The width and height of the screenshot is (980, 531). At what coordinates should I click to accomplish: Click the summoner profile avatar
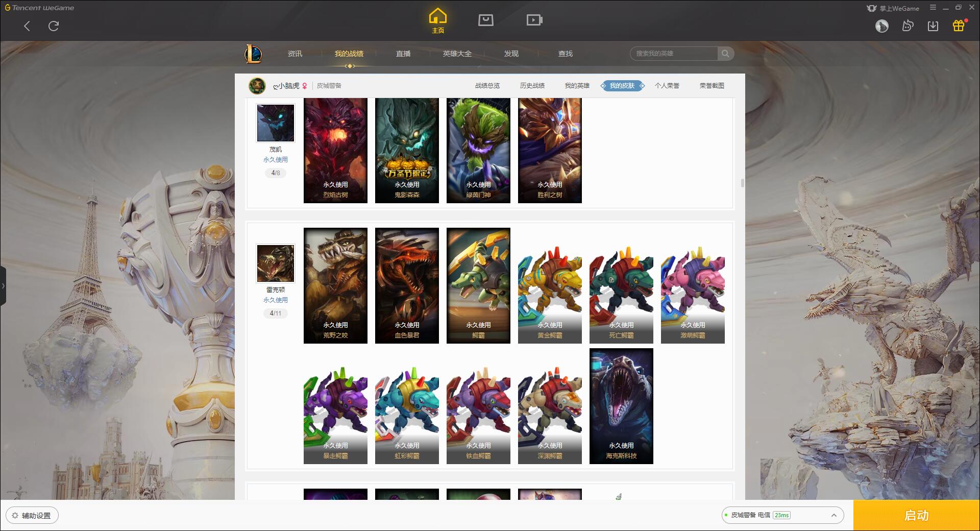point(257,86)
